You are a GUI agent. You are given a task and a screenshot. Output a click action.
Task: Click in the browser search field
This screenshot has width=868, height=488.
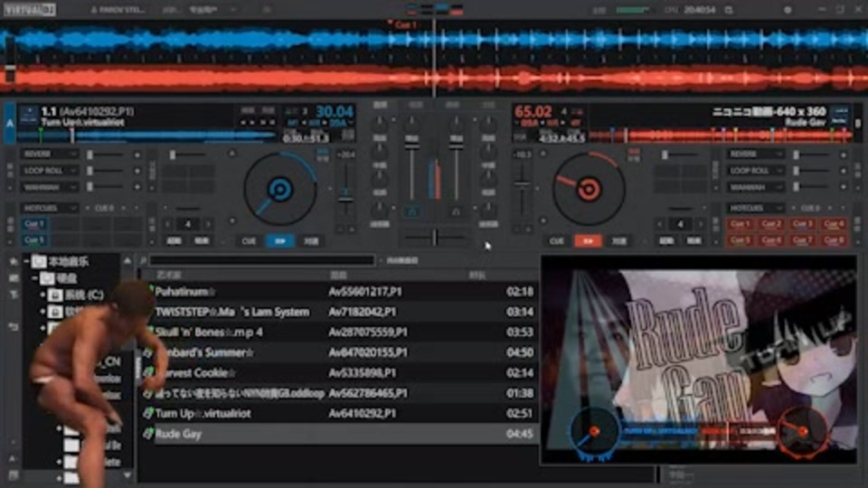tap(262, 260)
